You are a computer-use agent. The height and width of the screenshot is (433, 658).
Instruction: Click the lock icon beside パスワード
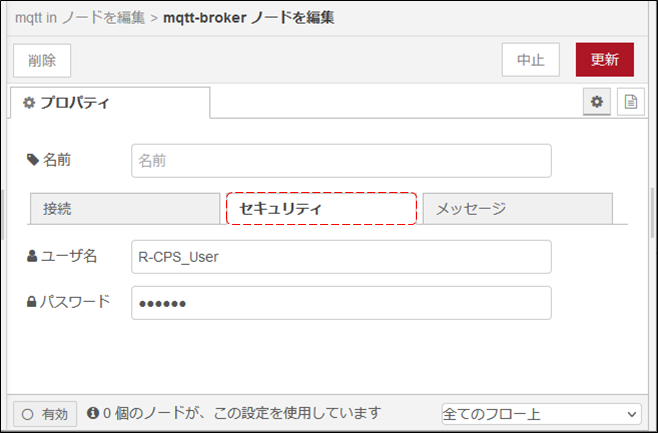(32, 302)
